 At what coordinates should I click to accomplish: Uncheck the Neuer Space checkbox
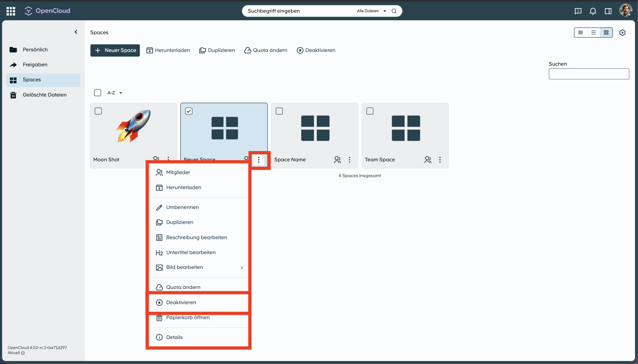(x=189, y=111)
